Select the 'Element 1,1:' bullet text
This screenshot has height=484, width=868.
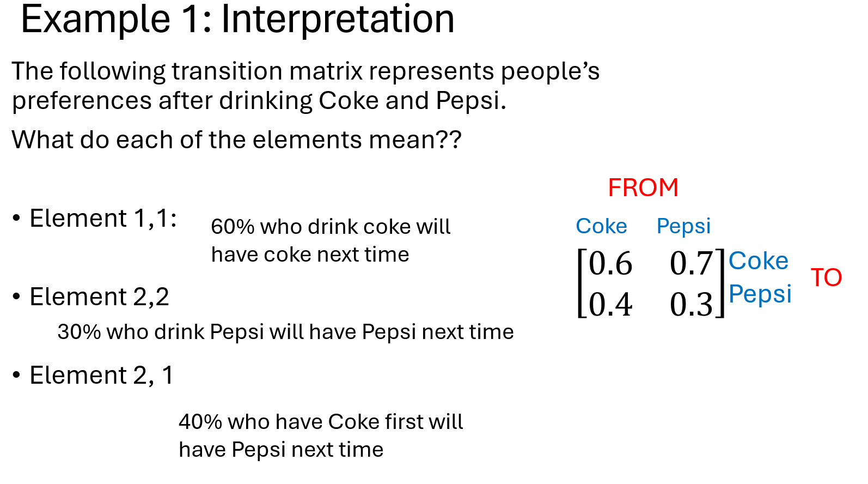(x=103, y=219)
